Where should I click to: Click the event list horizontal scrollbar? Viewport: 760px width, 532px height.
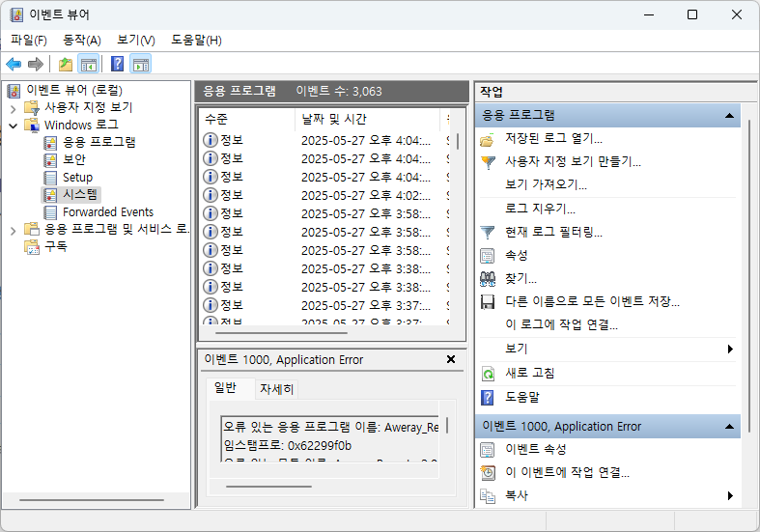coord(281,333)
